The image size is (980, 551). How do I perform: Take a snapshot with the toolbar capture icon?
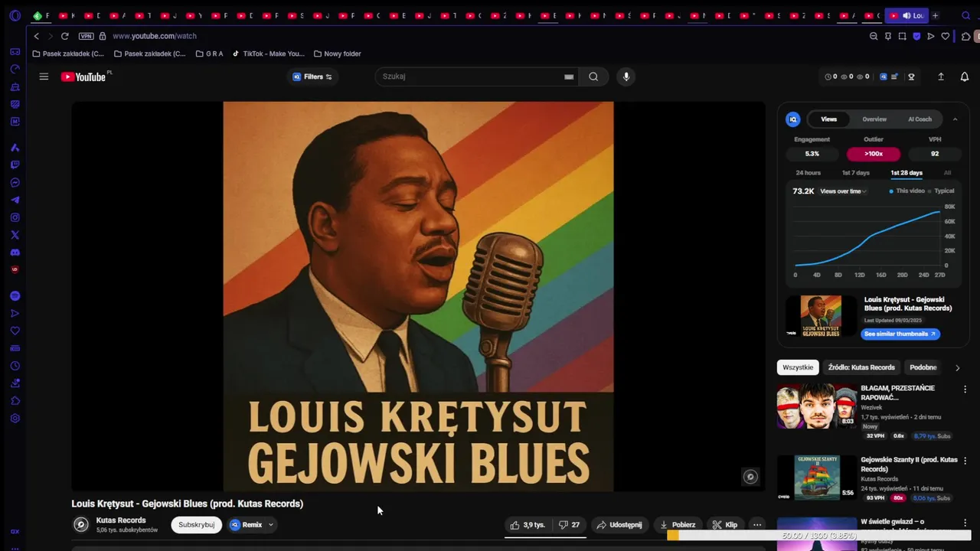(903, 36)
